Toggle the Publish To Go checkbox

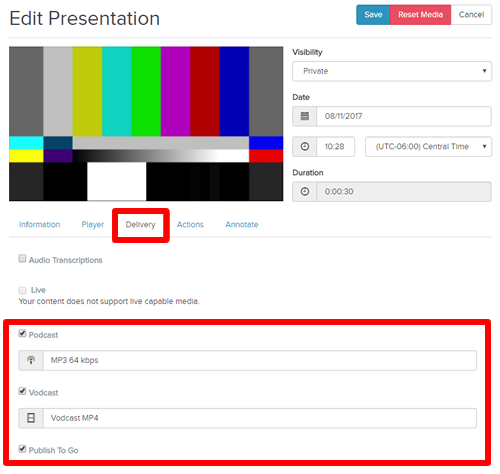(x=22, y=449)
